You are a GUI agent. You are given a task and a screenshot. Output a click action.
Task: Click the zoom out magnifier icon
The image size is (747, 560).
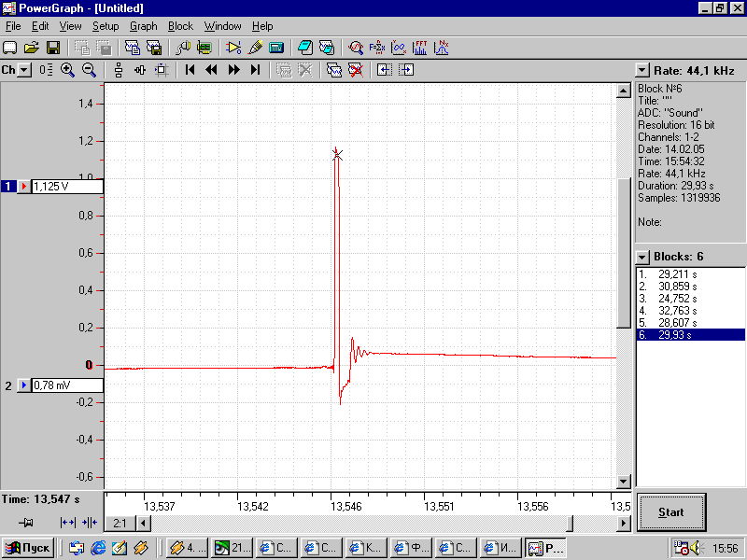click(x=89, y=70)
